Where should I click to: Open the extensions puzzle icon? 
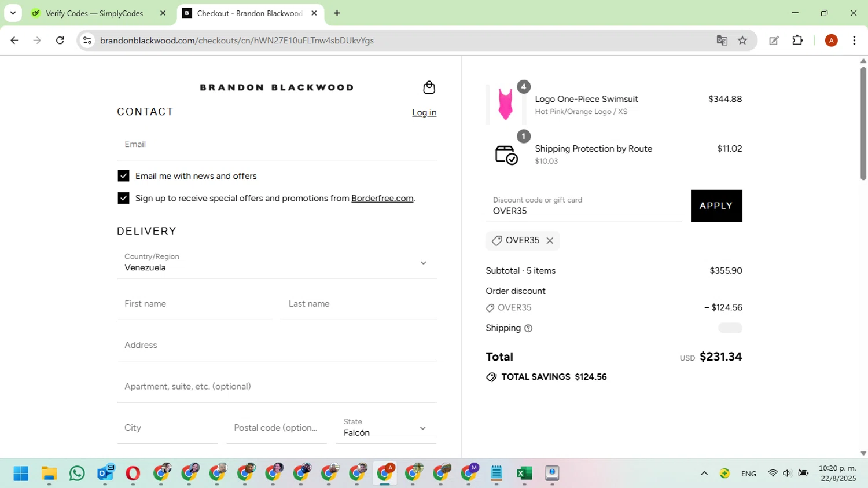coord(797,41)
